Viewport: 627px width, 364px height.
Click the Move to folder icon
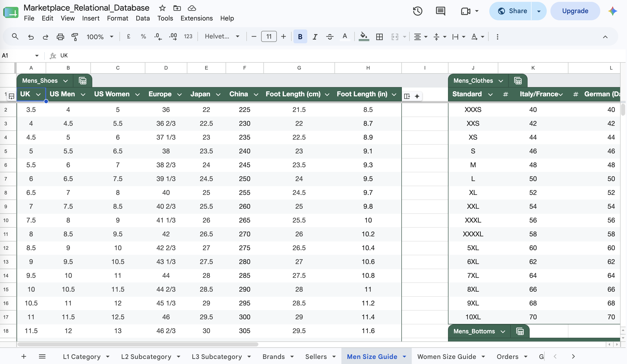177,8
